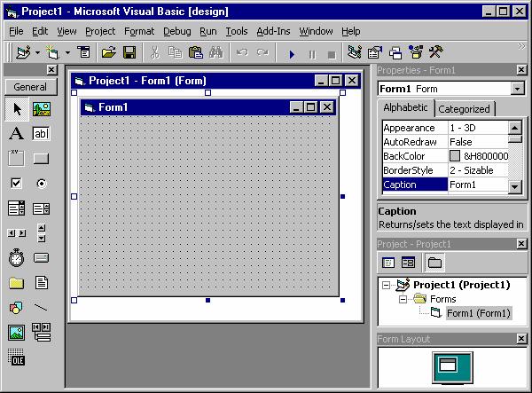Image resolution: width=532 pixels, height=393 pixels.
Task: Open the Add-Ins menu
Action: (x=273, y=31)
